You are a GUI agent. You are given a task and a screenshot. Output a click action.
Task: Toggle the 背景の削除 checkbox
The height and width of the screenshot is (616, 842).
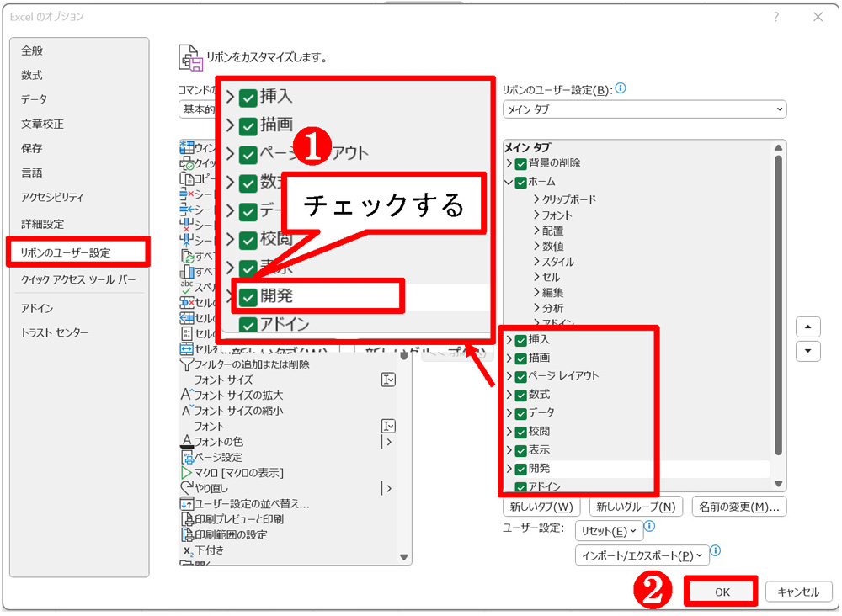520,163
